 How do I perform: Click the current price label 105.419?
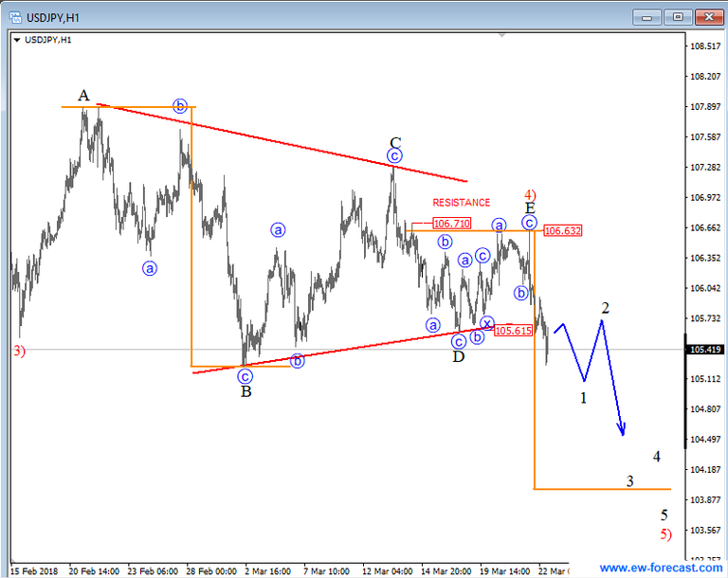(704, 349)
